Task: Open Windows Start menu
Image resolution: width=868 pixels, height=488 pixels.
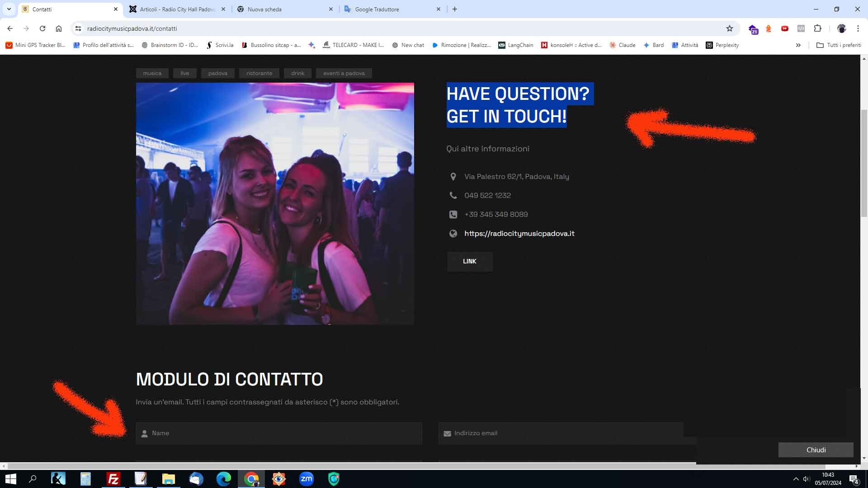Action: click(10, 479)
